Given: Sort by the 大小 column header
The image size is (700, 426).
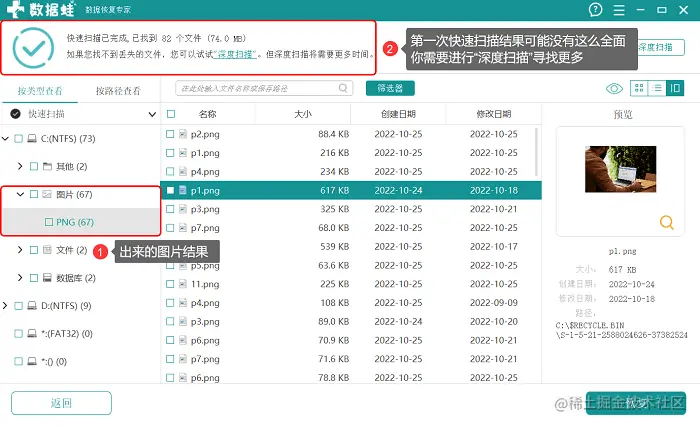Looking at the screenshot, I should [x=303, y=114].
